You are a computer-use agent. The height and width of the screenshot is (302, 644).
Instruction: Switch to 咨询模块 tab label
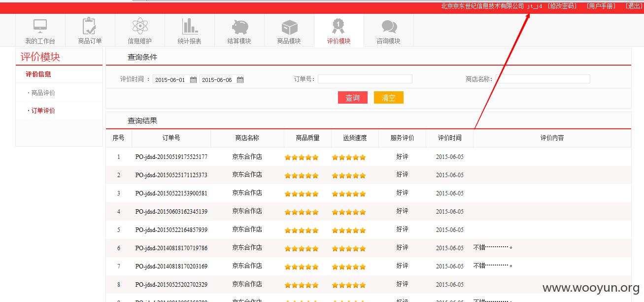pos(389,41)
